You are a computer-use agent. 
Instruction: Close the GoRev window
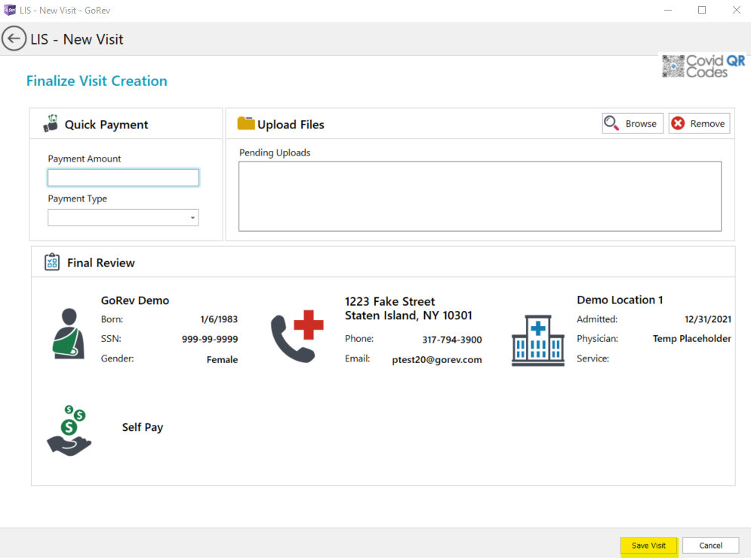tap(737, 10)
